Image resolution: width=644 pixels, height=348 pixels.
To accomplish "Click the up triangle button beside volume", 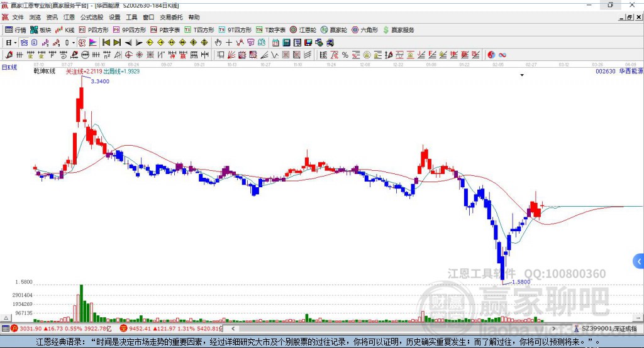I will coord(6,318).
